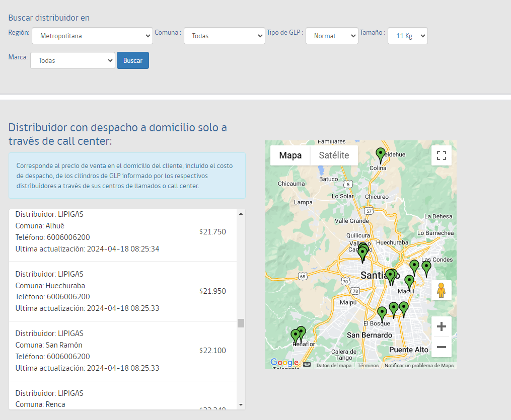Open the Tipo de GLP dropdown
The width and height of the screenshot is (511, 420).
(x=332, y=36)
